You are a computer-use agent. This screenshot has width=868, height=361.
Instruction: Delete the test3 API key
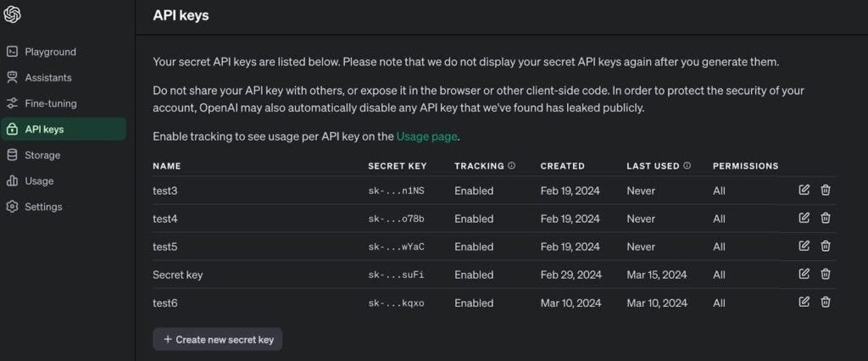pyautogui.click(x=826, y=190)
